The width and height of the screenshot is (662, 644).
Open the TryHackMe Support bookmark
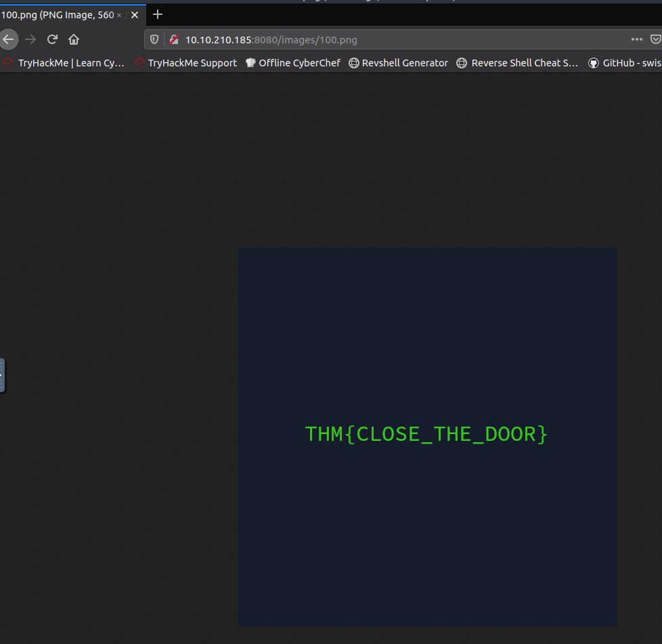[185, 63]
